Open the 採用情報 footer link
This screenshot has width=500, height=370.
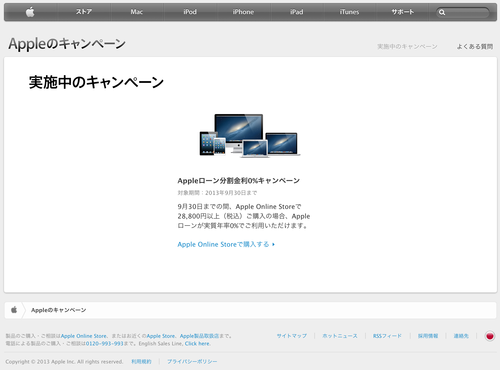[428, 336]
